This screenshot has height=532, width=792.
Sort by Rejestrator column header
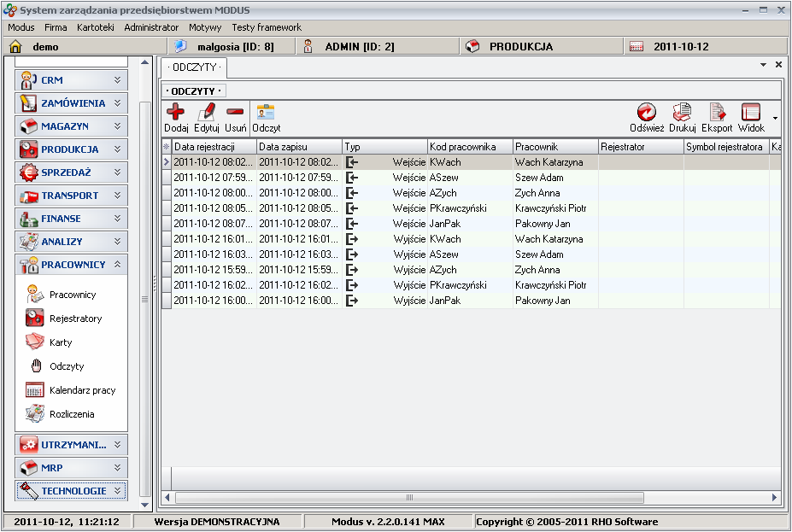point(641,147)
